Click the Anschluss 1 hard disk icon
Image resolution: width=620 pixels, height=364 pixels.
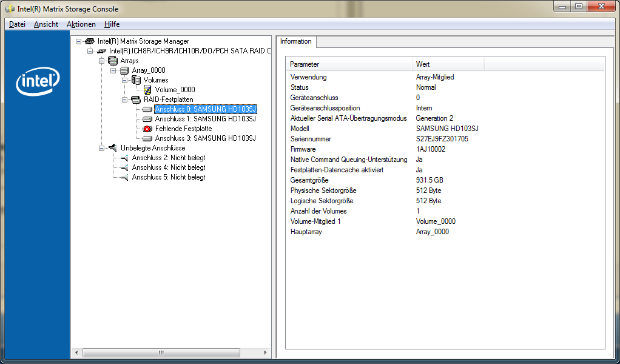tap(147, 119)
